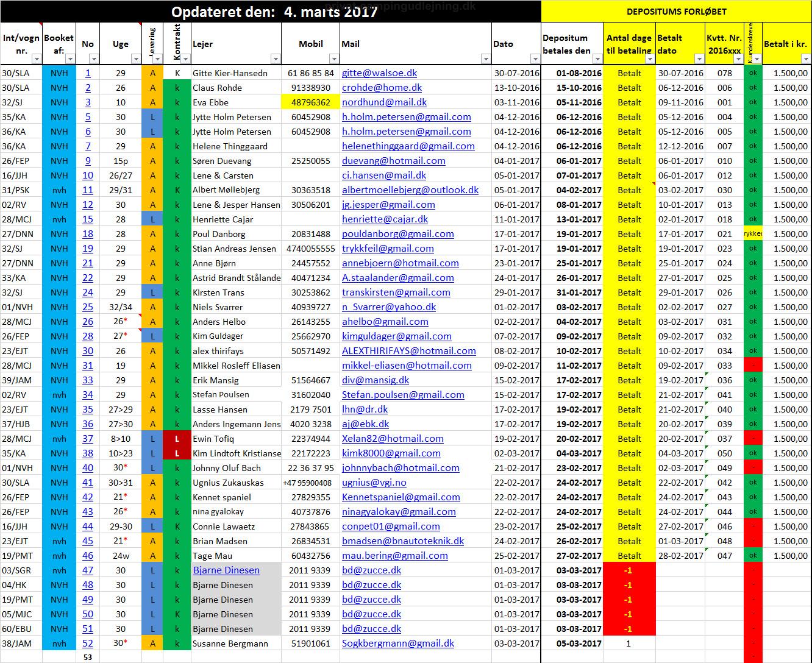Click the "Ugnius Zukauskas" name cell

coord(237,483)
